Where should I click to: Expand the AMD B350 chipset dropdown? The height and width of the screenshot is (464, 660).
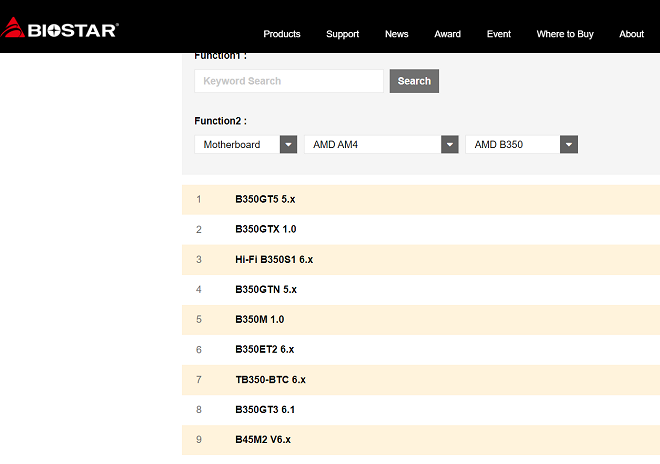pyautogui.click(x=521, y=145)
